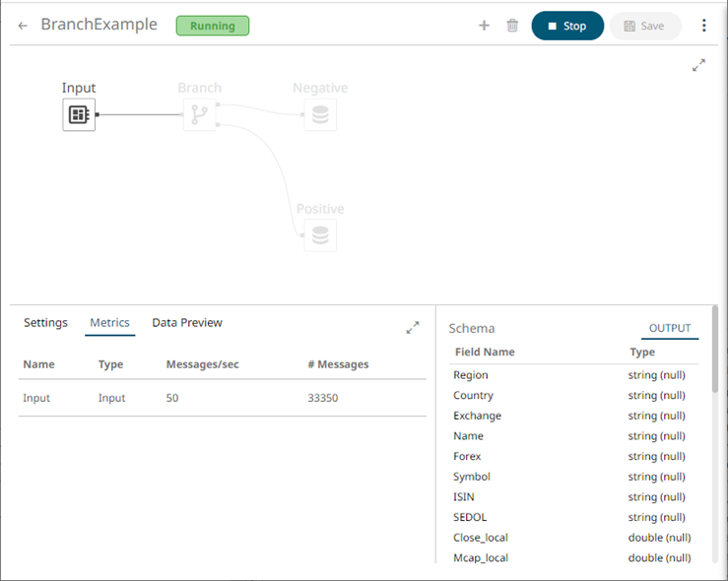The width and height of the screenshot is (728, 581).
Task: Select the OUTPUT schema tab
Action: (x=670, y=329)
